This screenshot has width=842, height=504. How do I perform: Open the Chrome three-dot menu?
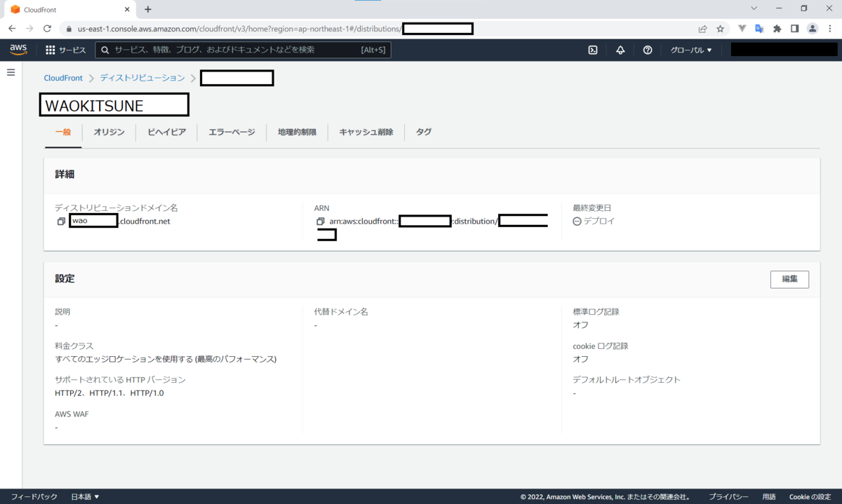[830, 29]
